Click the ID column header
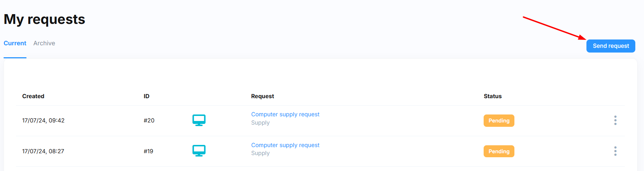The width and height of the screenshot is (644, 171). [x=146, y=96]
